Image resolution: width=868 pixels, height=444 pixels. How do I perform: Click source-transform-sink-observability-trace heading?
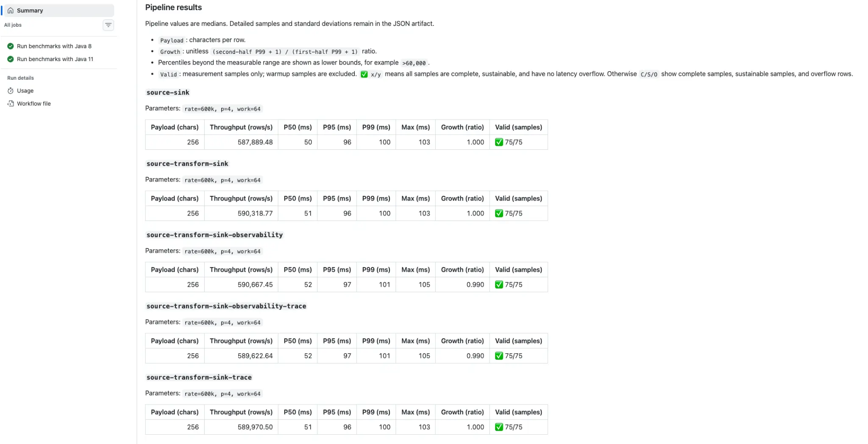point(226,306)
